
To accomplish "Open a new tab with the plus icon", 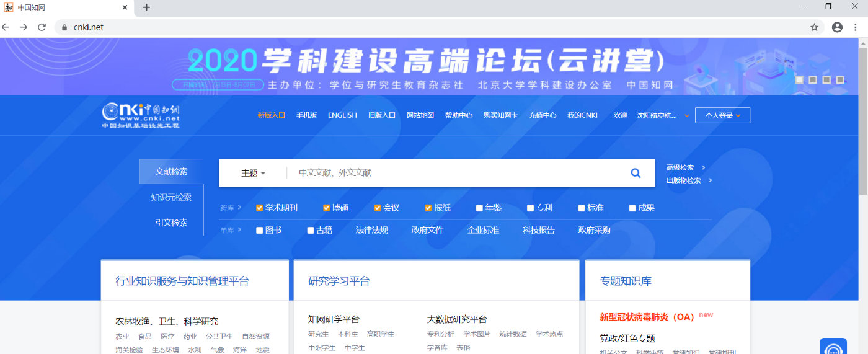I will pos(146,7).
